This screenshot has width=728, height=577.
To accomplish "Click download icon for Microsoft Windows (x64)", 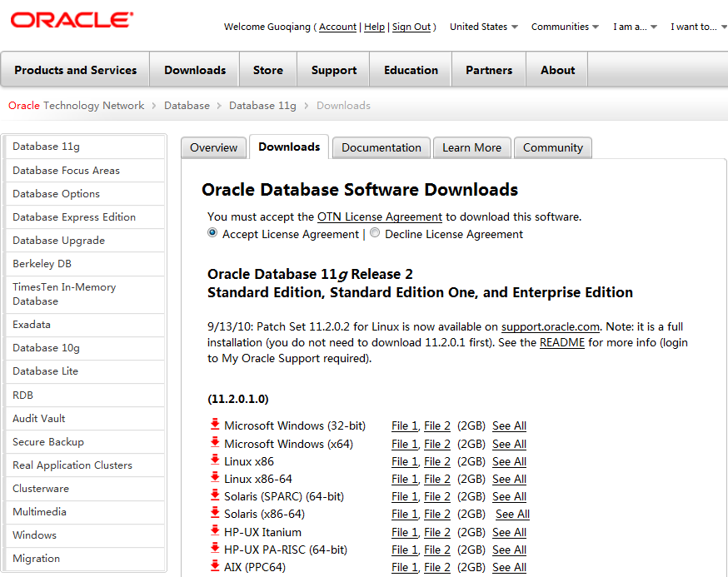I will coord(215,444).
